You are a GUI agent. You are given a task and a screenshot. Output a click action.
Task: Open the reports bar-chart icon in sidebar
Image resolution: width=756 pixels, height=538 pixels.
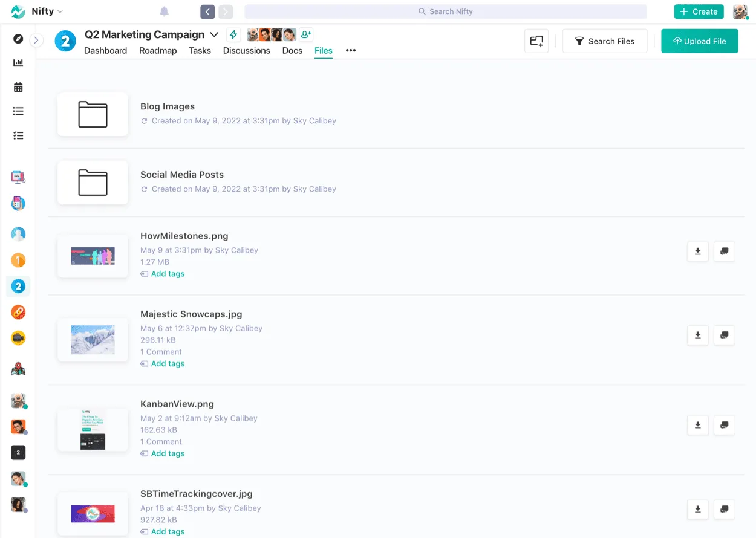pyautogui.click(x=18, y=62)
